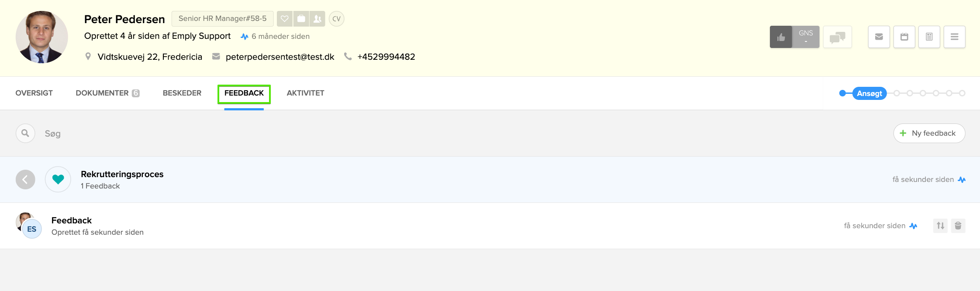Click the document notes icon button
The width and height of the screenshot is (980, 291).
929,37
